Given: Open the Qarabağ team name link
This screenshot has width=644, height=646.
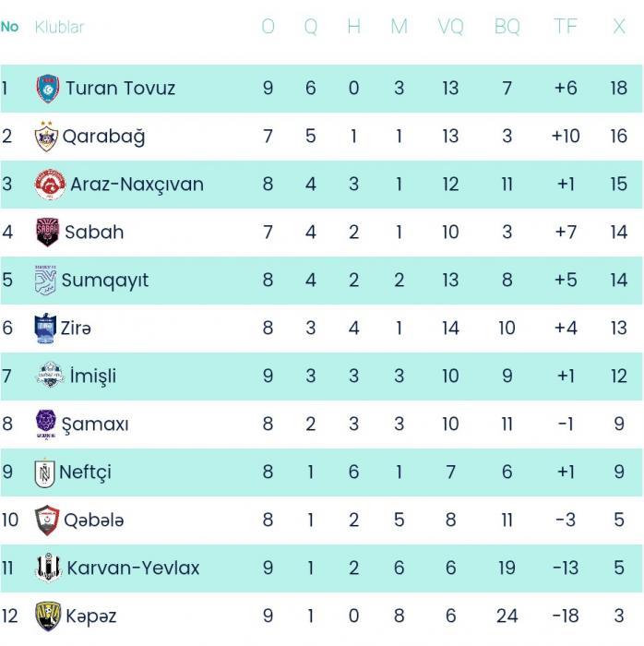Looking at the screenshot, I should coord(103,137).
